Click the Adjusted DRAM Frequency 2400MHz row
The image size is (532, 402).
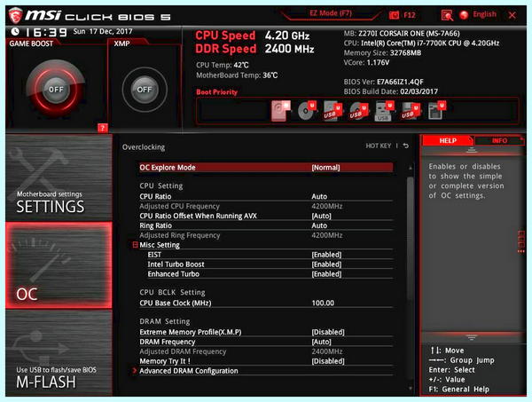coord(266,351)
